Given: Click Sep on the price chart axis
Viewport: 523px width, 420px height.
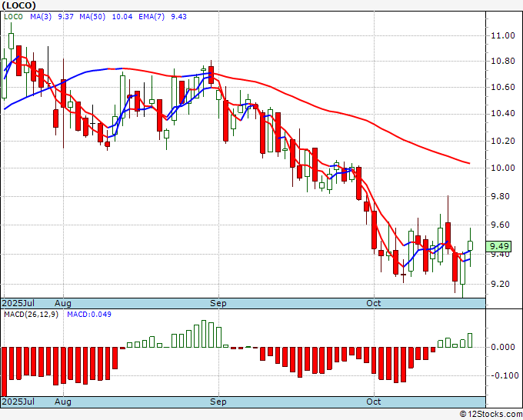Looking at the screenshot, I should coord(218,303).
